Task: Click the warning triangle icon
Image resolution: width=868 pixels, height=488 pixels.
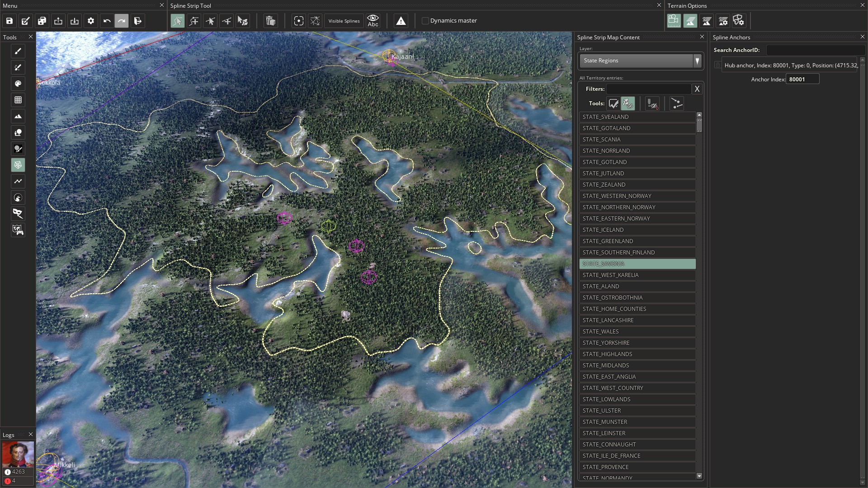Action: (401, 21)
